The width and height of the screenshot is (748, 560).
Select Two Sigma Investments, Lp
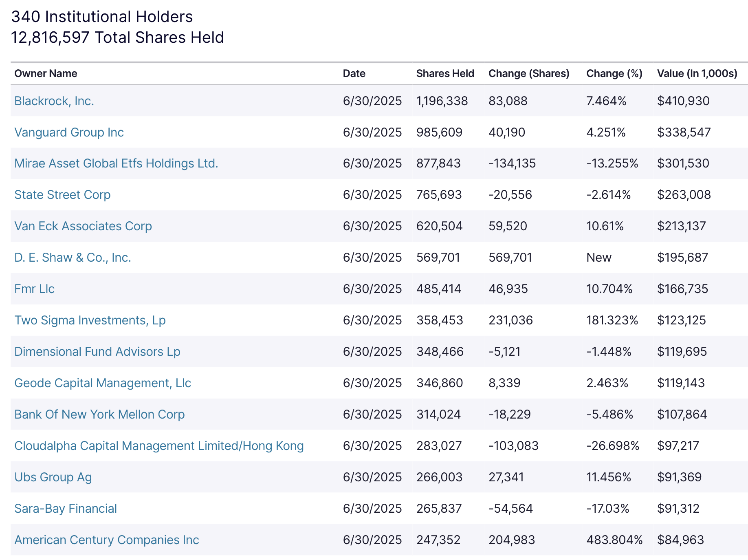coord(90,320)
